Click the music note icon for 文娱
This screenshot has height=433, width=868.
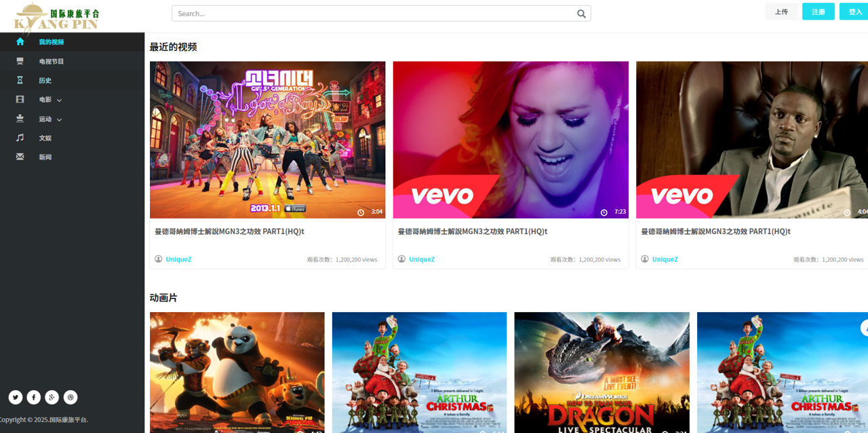[20, 138]
